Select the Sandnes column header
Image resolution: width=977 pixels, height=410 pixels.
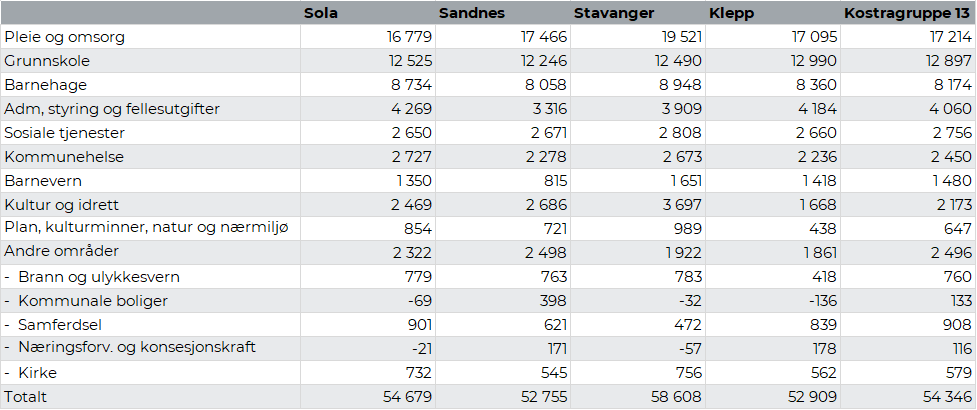(x=471, y=13)
